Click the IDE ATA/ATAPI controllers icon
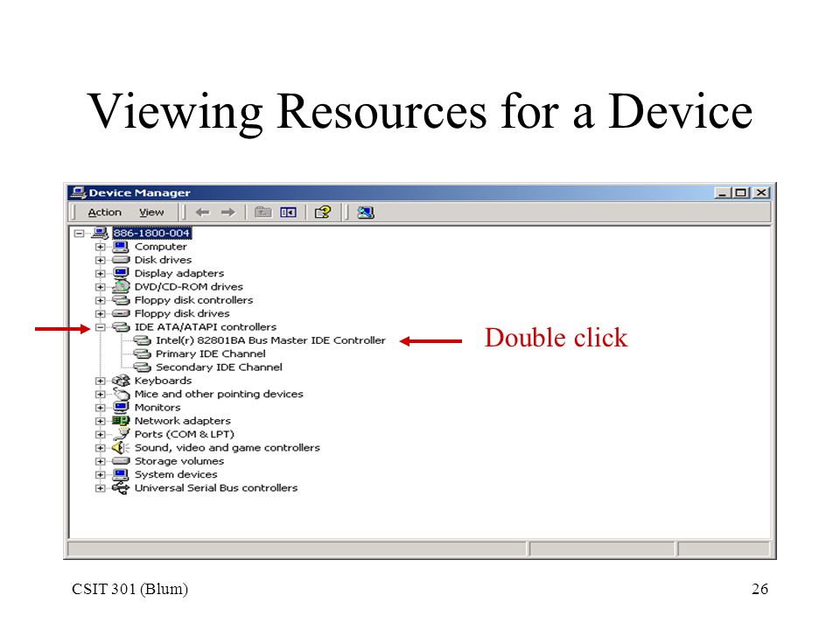 (121, 326)
